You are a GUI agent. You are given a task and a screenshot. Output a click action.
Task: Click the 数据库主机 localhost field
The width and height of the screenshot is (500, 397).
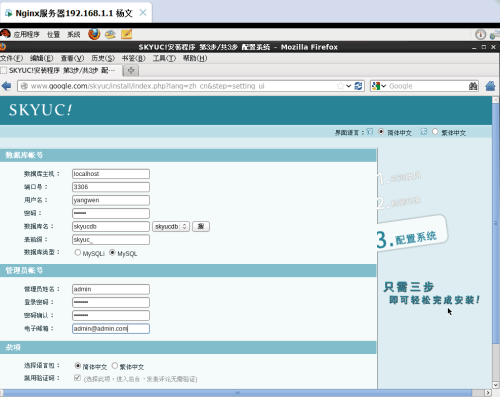pyautogui.click(x=111, y=174)
